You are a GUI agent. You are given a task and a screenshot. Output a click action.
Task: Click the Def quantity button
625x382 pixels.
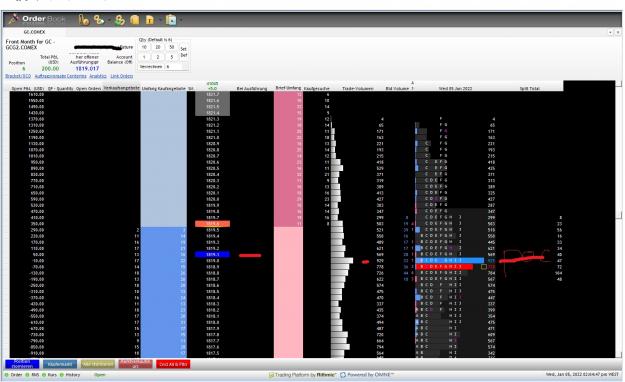[x=183, y=55]
